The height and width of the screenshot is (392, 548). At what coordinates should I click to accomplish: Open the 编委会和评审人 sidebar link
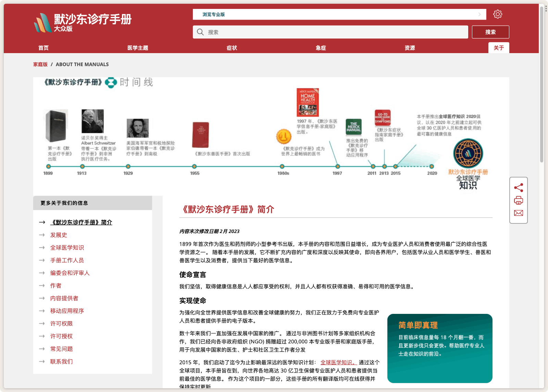[x=70, y=273]
